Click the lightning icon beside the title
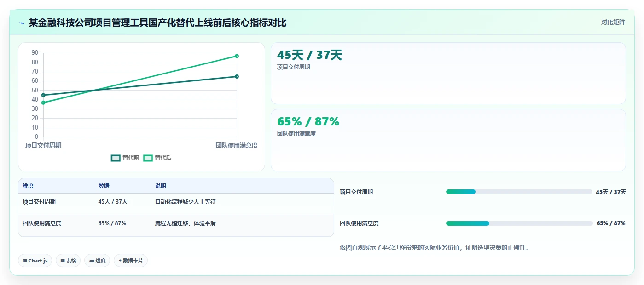Image resolution: width=644 pixels, height=285 pixels. click(x=22, y=23)
